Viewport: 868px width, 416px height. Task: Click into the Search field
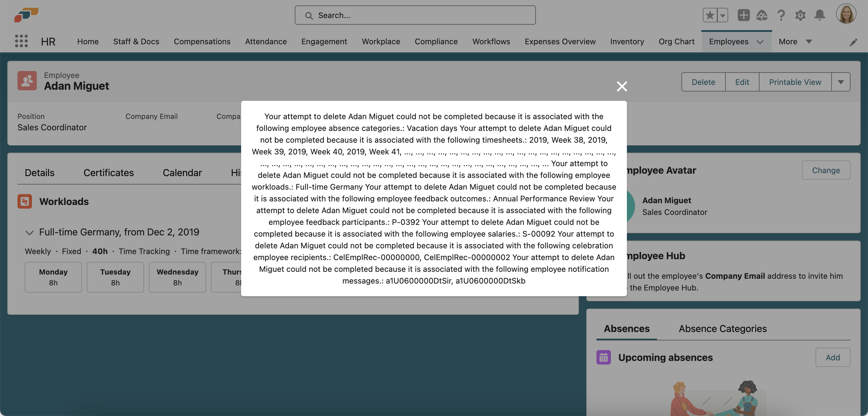tap(415, 15)
